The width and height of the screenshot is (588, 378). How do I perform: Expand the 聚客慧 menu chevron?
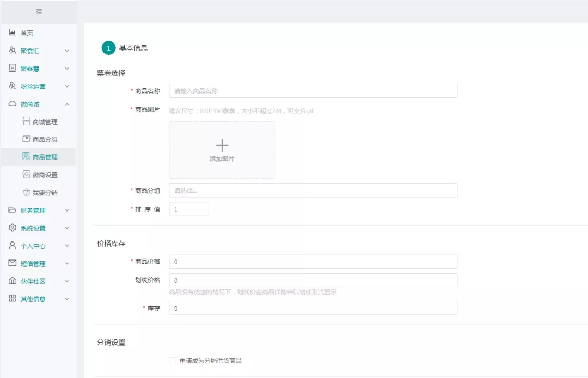[x=67, y=68]
